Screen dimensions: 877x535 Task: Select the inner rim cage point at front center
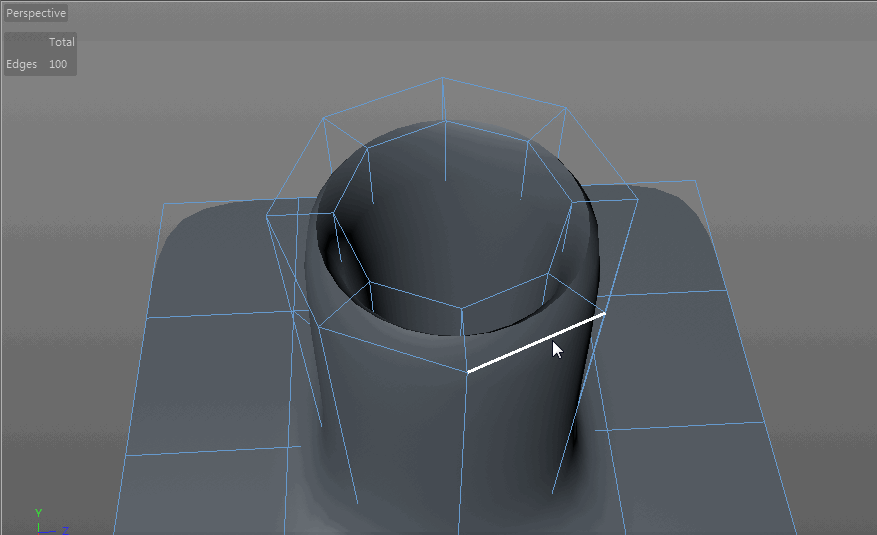pos(462,308)
